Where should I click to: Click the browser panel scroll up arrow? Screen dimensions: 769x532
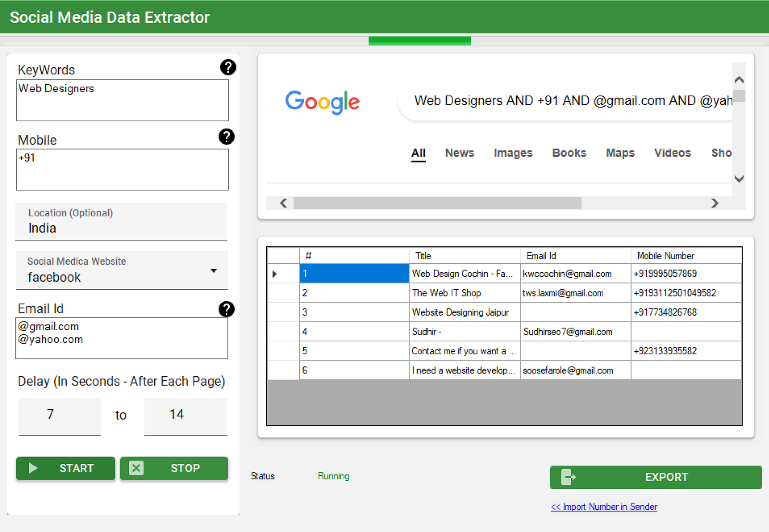pos(739,79)
